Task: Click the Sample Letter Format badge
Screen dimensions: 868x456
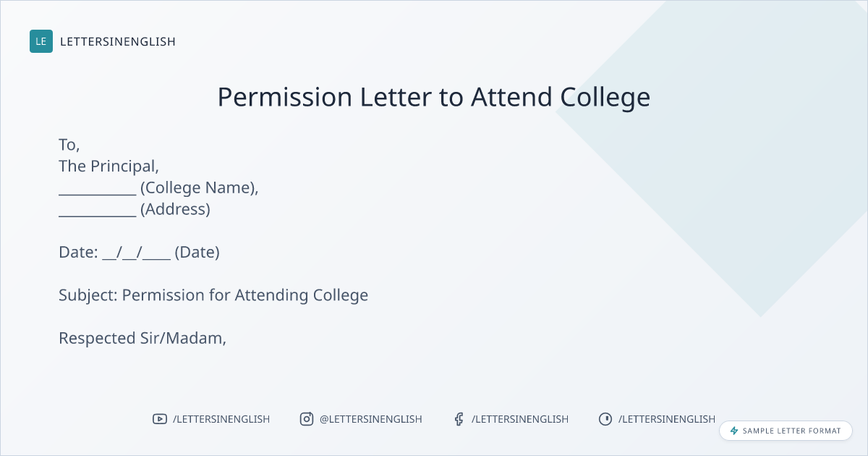Action: point(786,431)
